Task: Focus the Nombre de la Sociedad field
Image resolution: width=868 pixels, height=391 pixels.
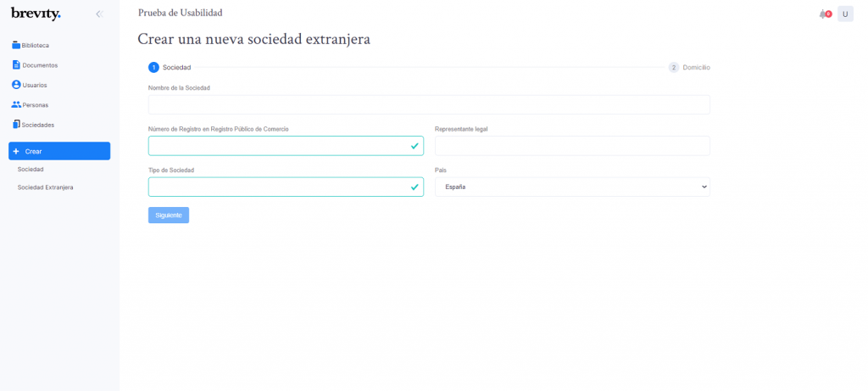Action: pos(429,104)
